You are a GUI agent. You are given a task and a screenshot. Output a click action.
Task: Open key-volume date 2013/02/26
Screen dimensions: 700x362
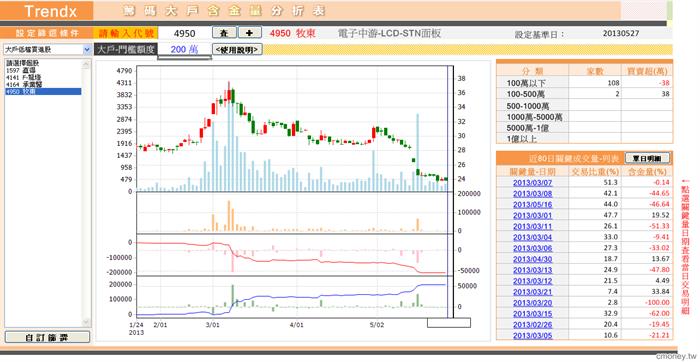point(532,324)
